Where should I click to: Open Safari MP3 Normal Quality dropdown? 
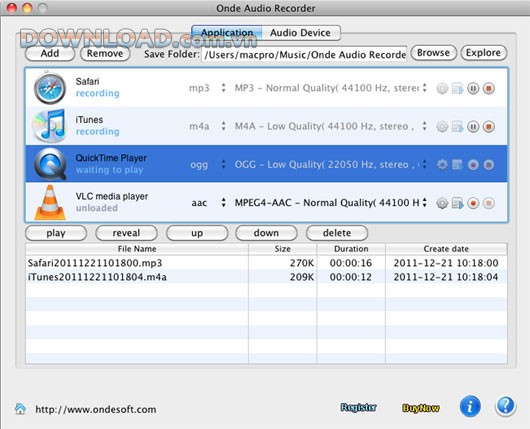(331, 88)
